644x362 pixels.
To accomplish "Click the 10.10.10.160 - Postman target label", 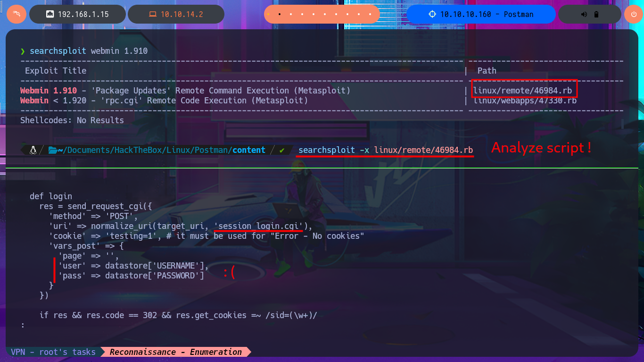I will pyautogui.click(x=487, y=14).
